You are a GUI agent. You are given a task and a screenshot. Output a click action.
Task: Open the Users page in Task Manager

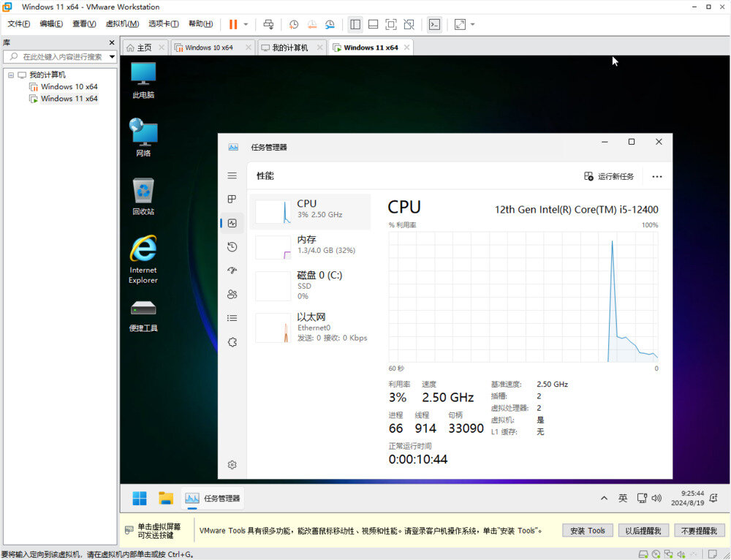coord(232,295)
